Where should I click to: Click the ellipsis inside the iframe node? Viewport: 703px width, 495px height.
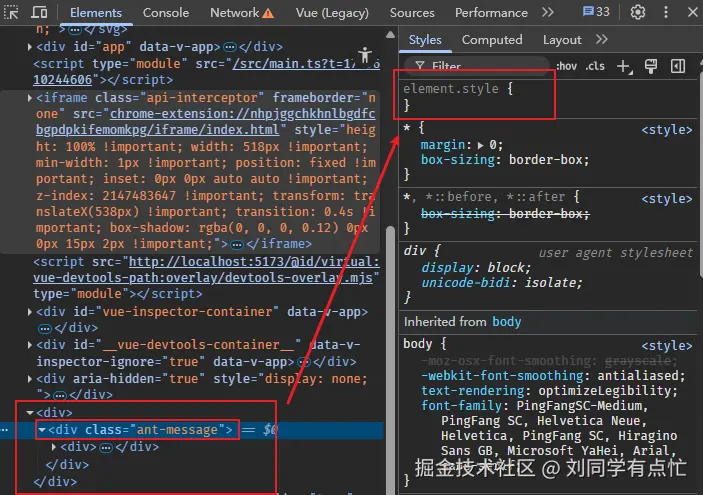tap(237, 245)
